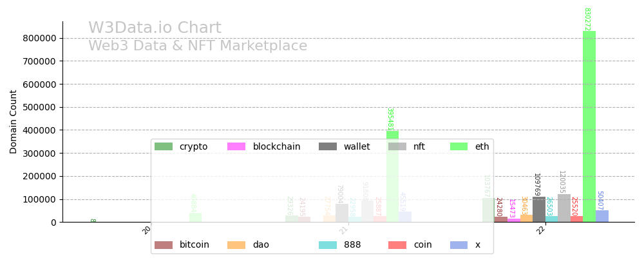
Task: Select the x legend label
Action: point(478,245)
